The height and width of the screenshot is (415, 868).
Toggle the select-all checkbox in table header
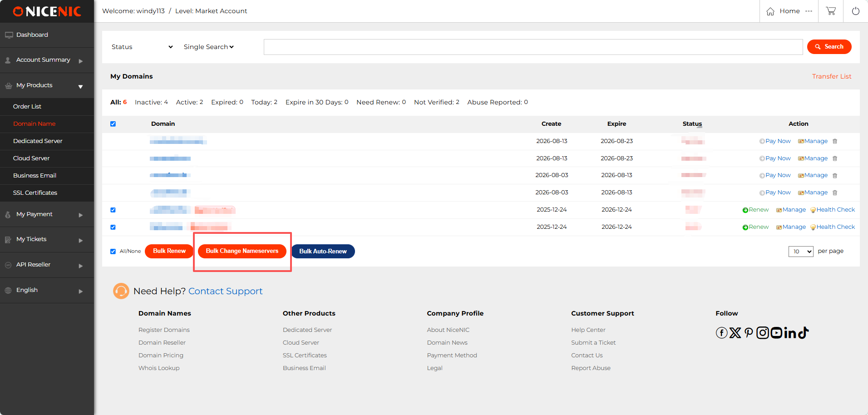(113, 124)
